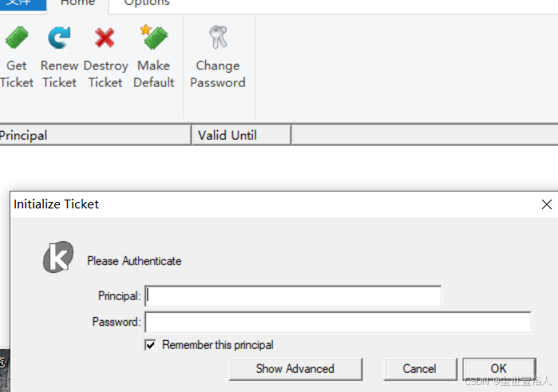Click the Renew Ticket icon
The height and width of the screenshot is (392, 558).
(59, 38)
